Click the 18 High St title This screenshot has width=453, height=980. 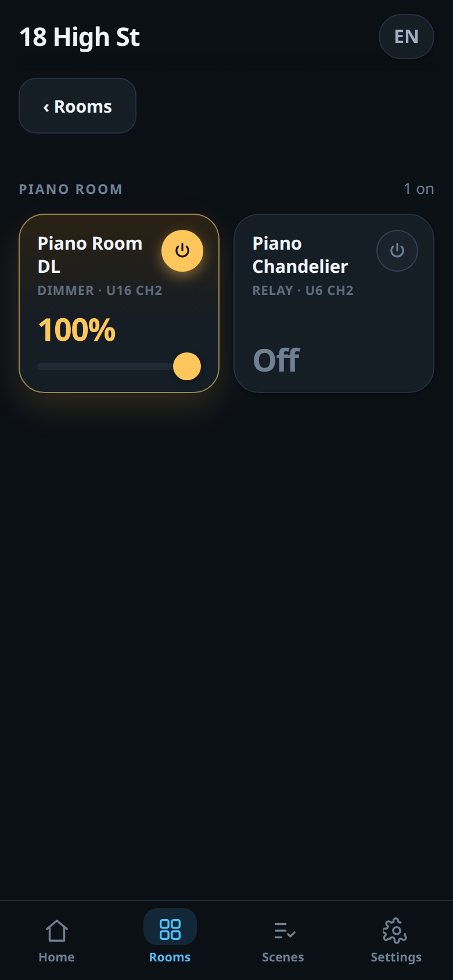(80, 37)
